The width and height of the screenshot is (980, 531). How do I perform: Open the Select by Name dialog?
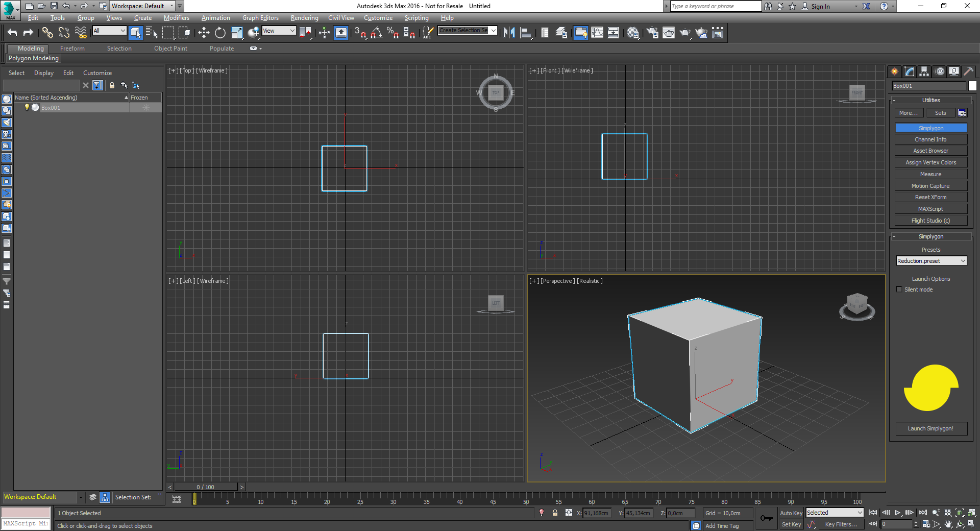[152, 32]
